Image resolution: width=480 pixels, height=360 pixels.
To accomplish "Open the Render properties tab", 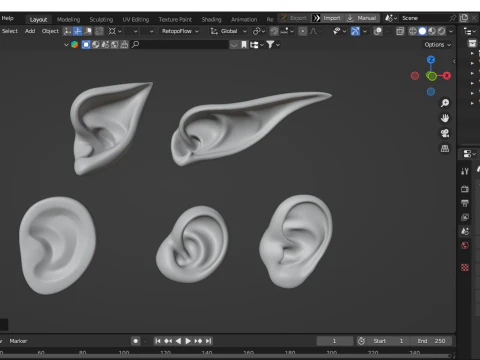I will (x=465, y=189).
